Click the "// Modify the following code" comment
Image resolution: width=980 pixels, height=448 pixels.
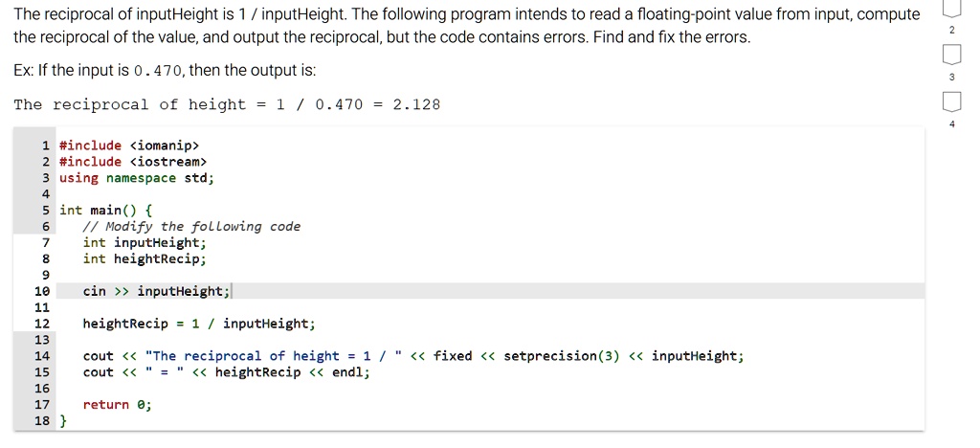[191, 227]
